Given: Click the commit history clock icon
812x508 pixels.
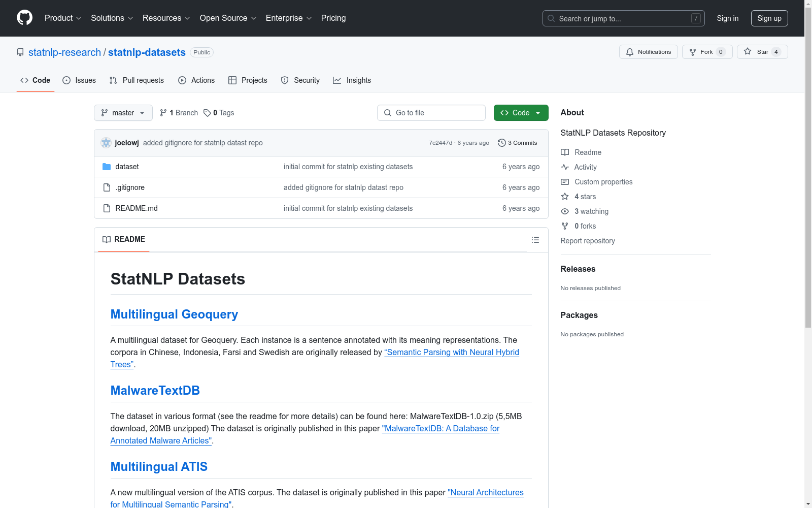Looking at the screenshot, I should click(x=502, y=143).
